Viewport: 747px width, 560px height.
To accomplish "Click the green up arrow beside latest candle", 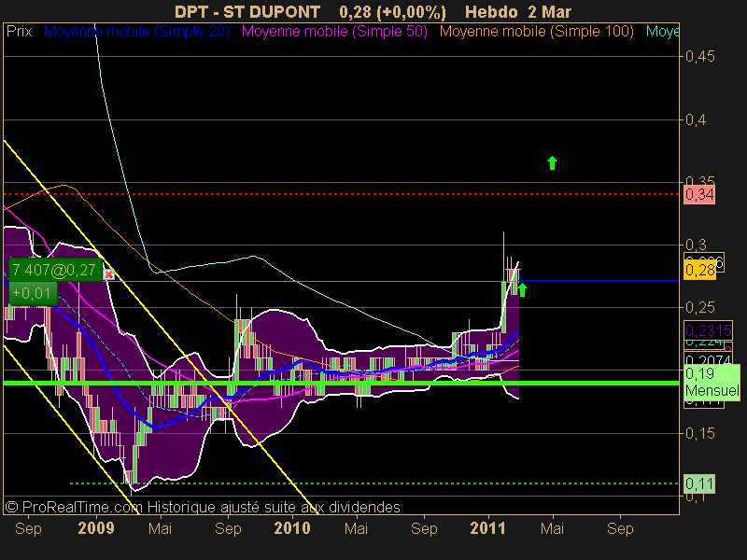I will (x=523, y=289).
